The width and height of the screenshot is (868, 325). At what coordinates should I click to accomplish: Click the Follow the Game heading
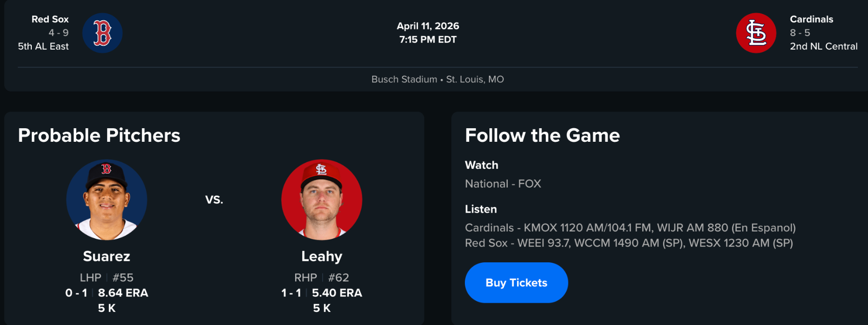pyautogui.click(x=542, y=135)
